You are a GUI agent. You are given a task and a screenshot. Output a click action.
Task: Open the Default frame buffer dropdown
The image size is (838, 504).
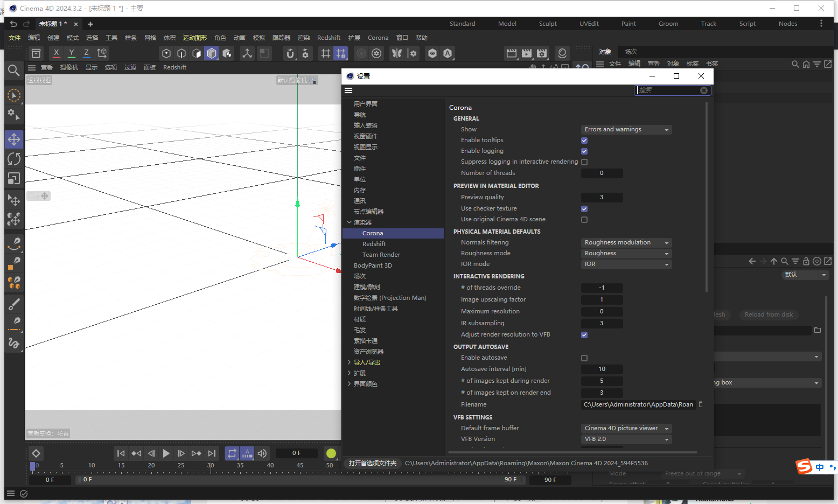[626, 429]
